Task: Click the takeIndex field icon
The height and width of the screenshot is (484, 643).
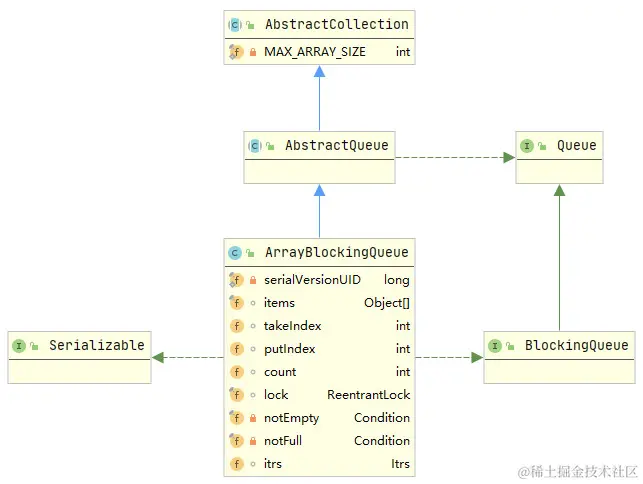Action: pos(237,326)
